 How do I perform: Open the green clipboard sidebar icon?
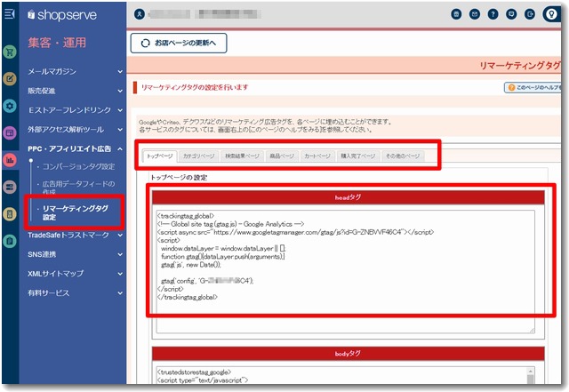click(10, 241)
